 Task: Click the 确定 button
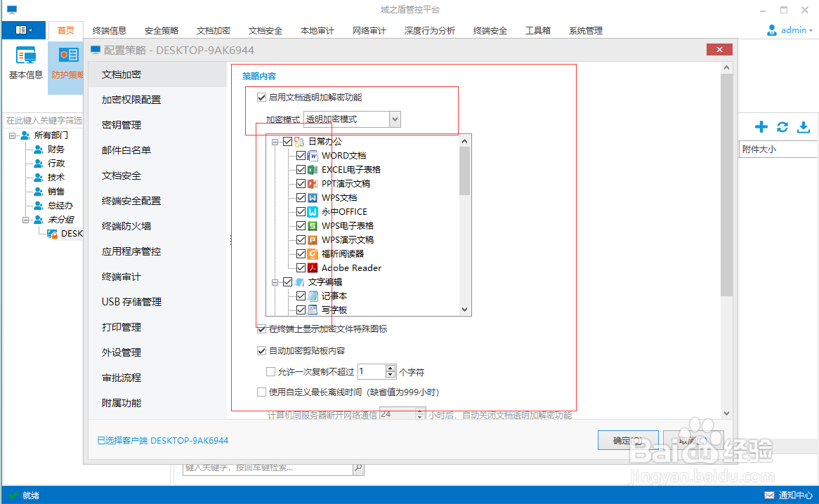click(627, 439)
